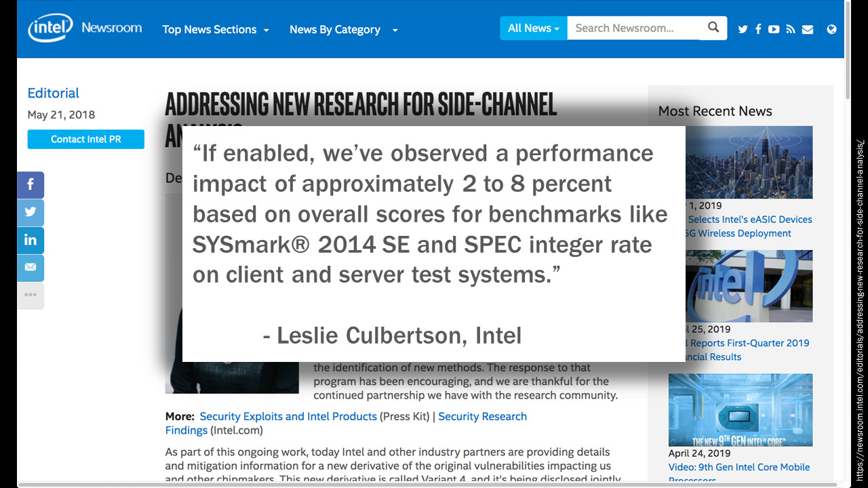This screenshot has height=488, width=868.
Task: Open Security Exploits and Intel Products link
Action: click(288, 416)
